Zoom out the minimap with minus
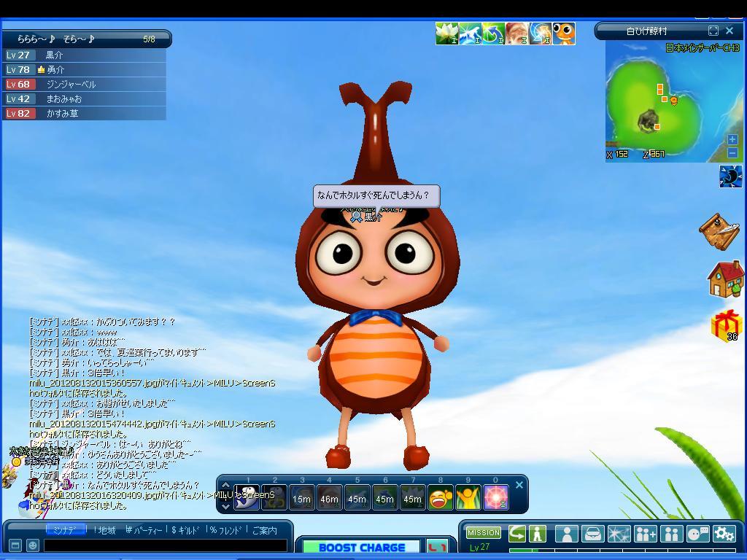Image resolution: width=747 pixels, height=560 pixels. click(x=732, y=153)
